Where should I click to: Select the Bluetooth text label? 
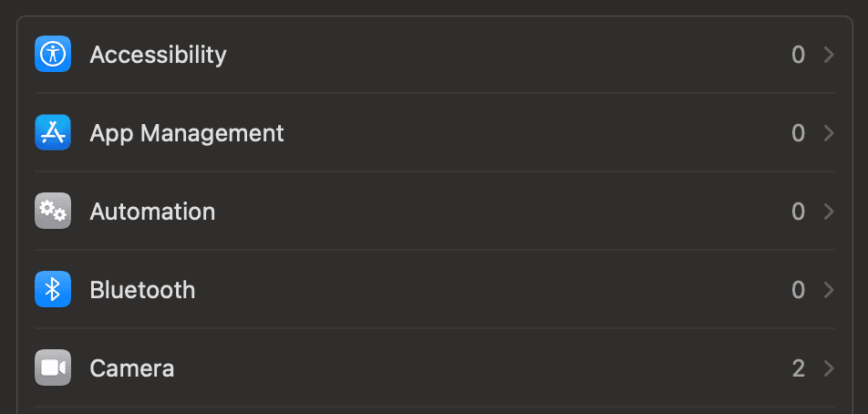pyautogui.click(x=142, y=290)
